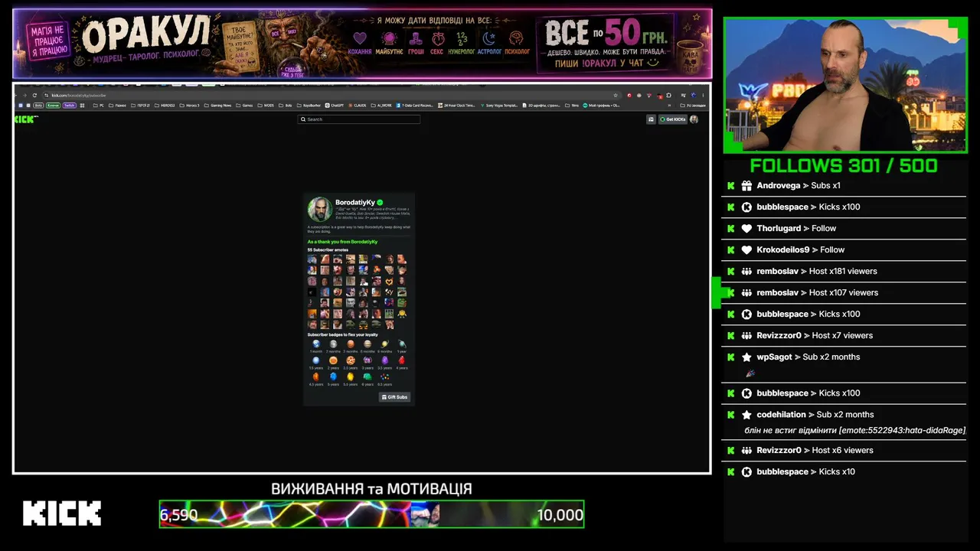The height and width of the screenshot is (551, 980).
Task: Open the HEROES3 bookmarks folder
Action: click(x=165, y=106)
